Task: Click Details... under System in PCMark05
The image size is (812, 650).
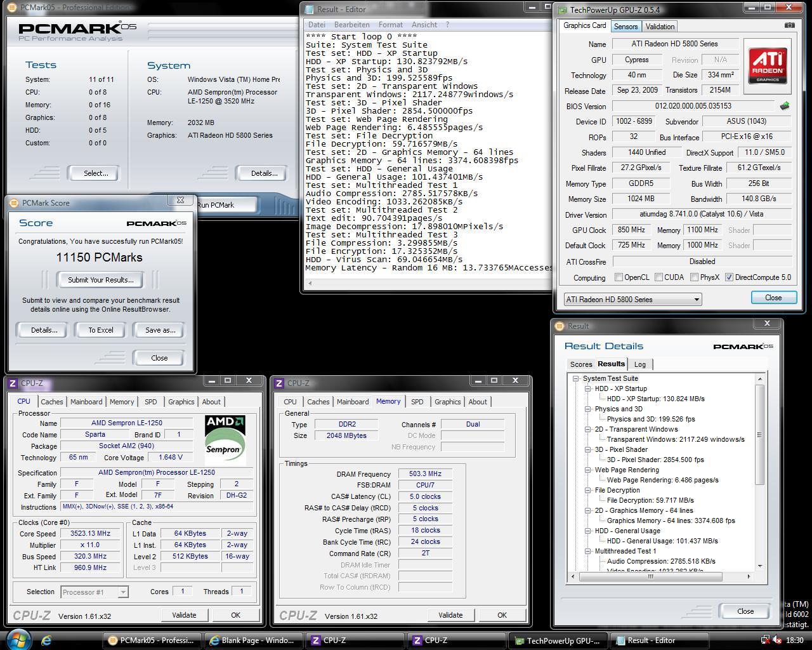Action: pyautogui.click(x=265, y=173)
